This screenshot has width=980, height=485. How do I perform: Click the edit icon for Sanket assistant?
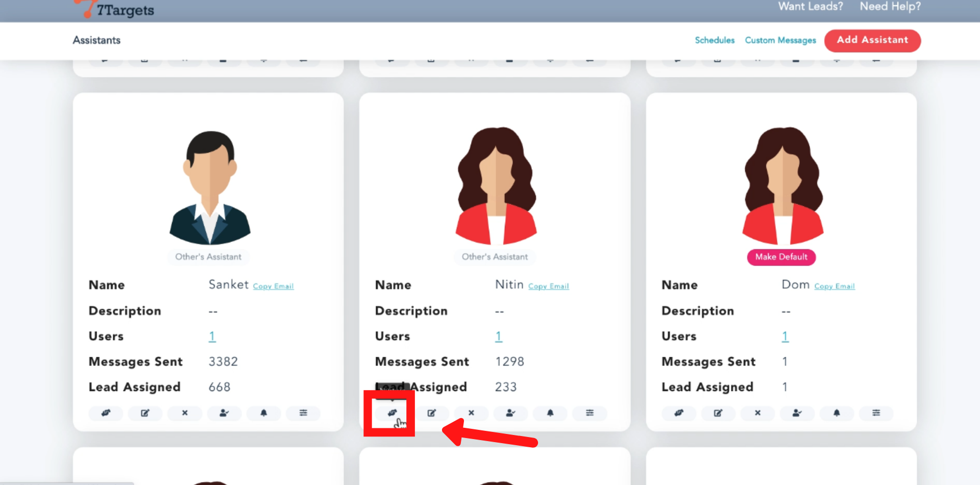pyautogui.click(x=145, y=413)
